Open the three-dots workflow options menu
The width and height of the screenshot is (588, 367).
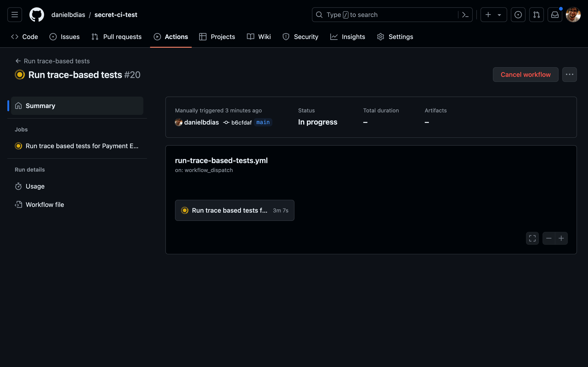[x=569, y=75]
